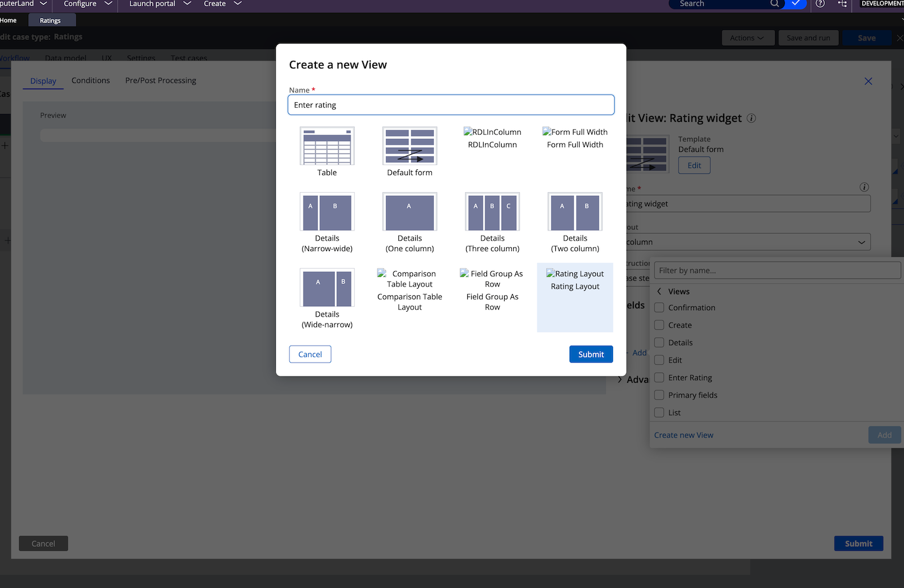Open the Actions dropdown
This screenshot has width=904, height=588.
tap(747, 38)
